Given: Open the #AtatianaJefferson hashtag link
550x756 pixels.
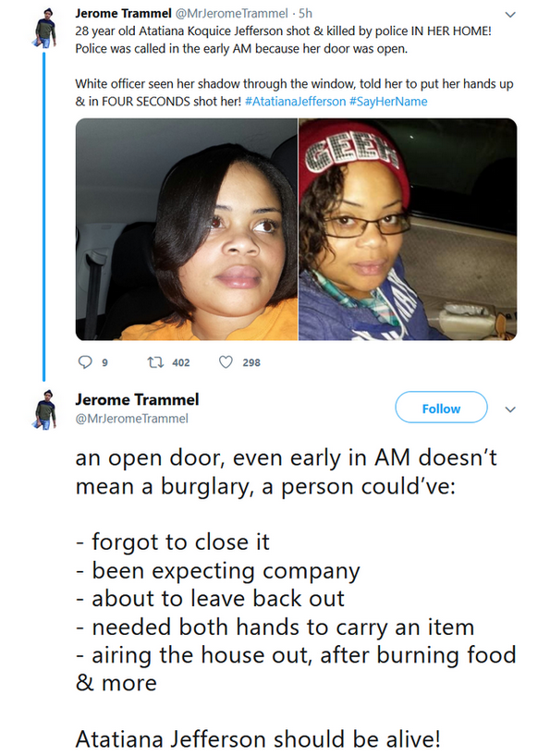Looking at the screenshot, I should click(x=295, y=102).
